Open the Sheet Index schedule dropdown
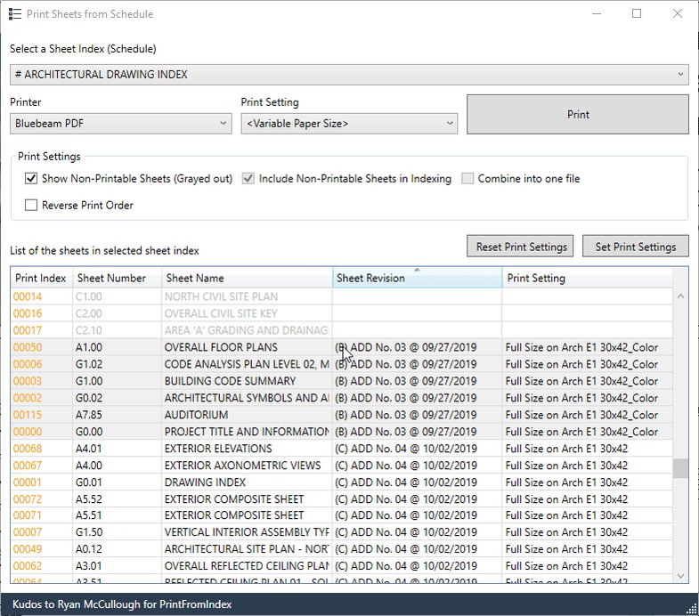Image resolution: width=699 pixels, height=616 pixels. [349, 75]
